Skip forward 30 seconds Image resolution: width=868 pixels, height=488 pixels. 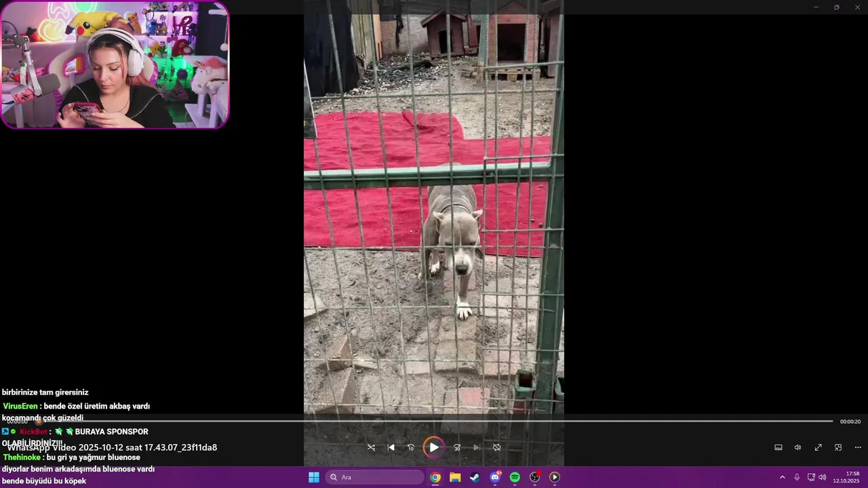click(457, 447)
